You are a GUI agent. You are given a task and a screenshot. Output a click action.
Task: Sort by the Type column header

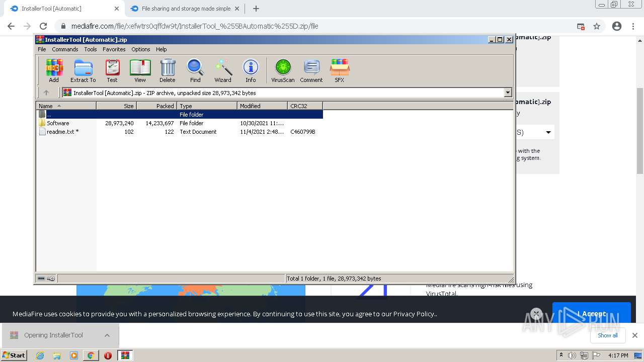[x=207, y=106]
